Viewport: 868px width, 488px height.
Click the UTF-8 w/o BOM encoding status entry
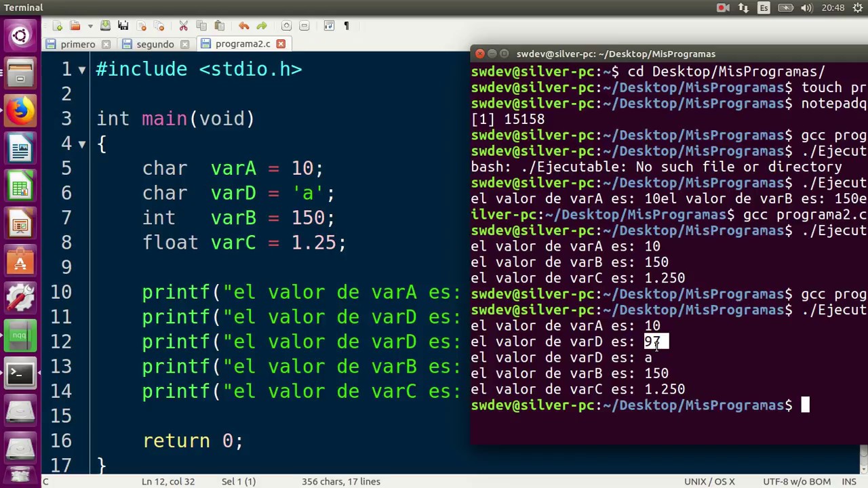point(797,481)
